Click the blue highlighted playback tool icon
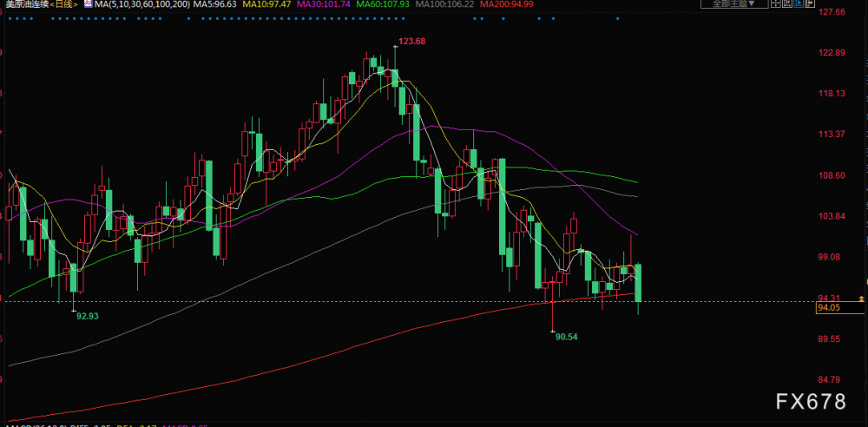This screenshot has height=427, width=868. (x=799, y=3)
